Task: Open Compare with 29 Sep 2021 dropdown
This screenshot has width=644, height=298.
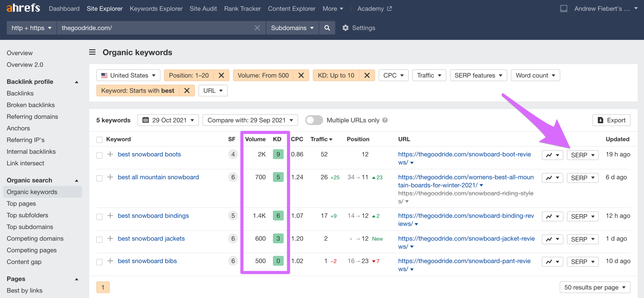Action: click(x=250, y=120)
